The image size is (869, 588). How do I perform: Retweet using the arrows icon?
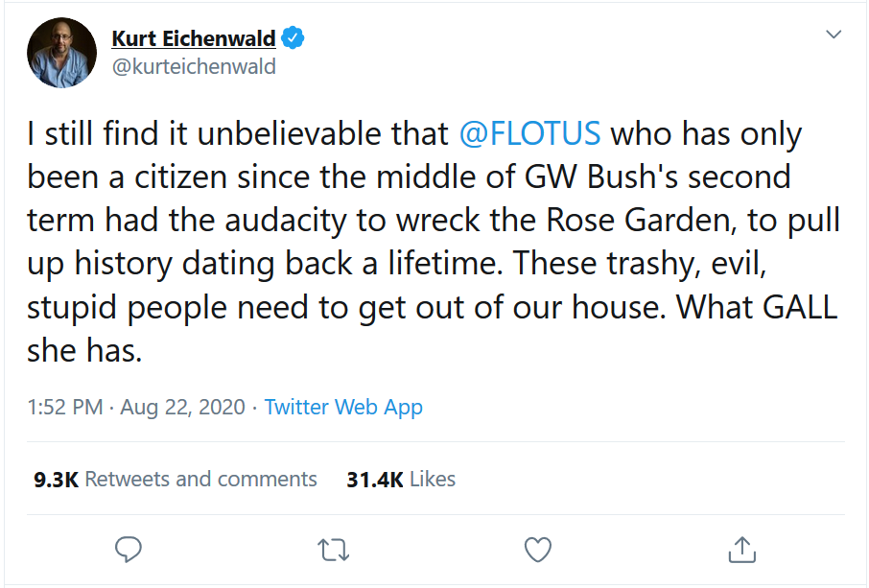(333, 551)
